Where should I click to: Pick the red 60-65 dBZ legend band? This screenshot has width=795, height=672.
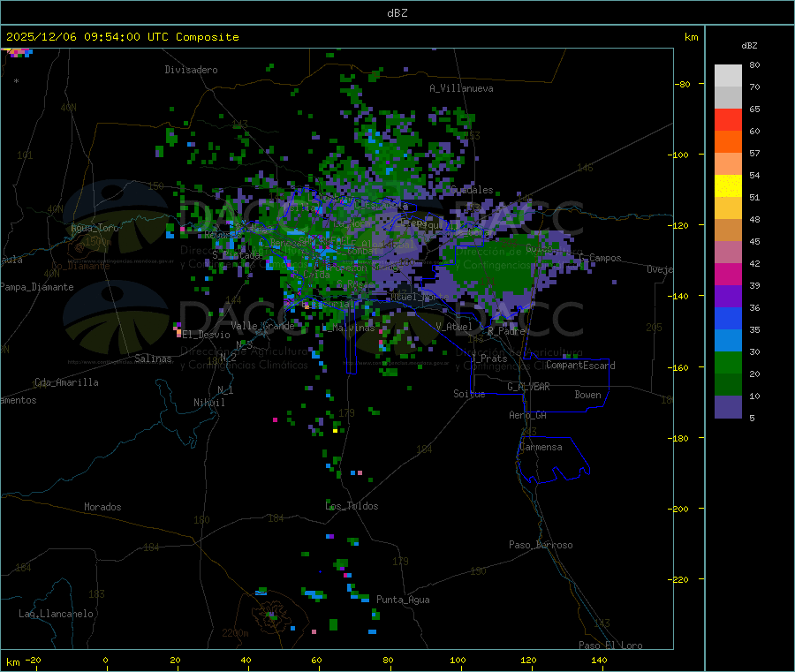point(728,119)
